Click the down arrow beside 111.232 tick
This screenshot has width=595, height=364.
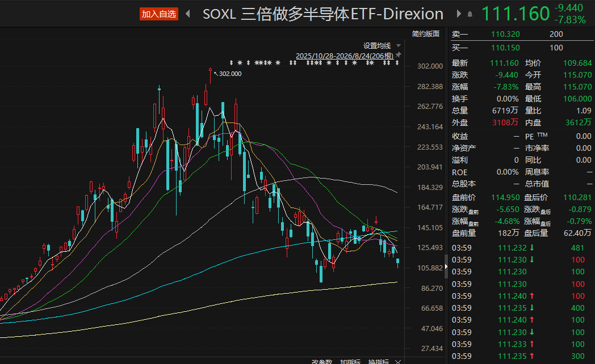tap(532, 248)
